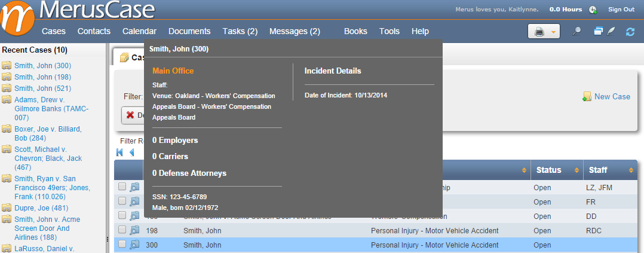Image resolution: width=644 pixels, height=253 pixels.
Task: Open the add time entry clock icon
Action: [x=593, y=10]
